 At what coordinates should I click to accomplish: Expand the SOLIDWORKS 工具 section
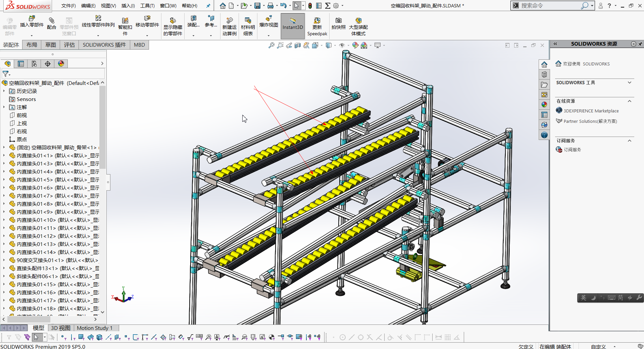pos(630,83)
